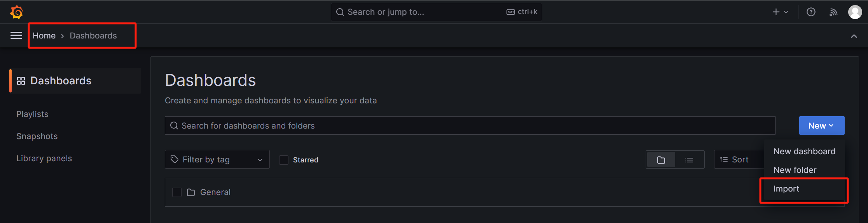
Task: Open the plus add-new dropdown in header
Action: pyautogui.click(x=780, y=12)
